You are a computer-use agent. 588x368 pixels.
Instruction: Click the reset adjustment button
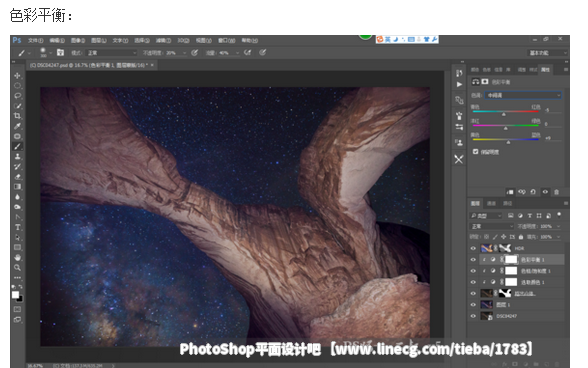pyautogui.click(x=533, y=192)
